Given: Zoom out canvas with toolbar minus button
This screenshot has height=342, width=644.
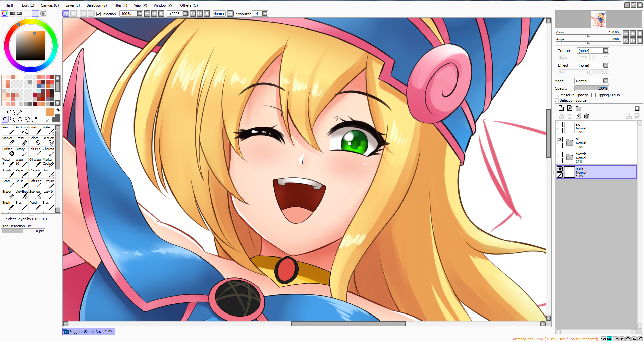Looking at the screenshot, I should 147,14.
